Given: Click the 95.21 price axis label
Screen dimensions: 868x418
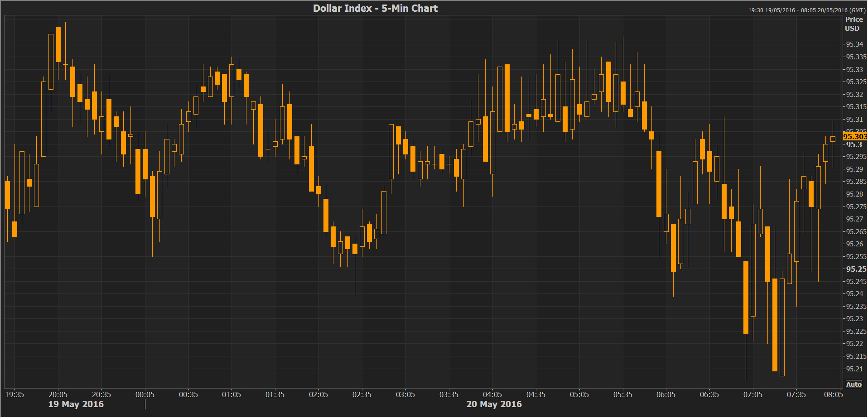Looking at the screenshot, I should point(854,369).
